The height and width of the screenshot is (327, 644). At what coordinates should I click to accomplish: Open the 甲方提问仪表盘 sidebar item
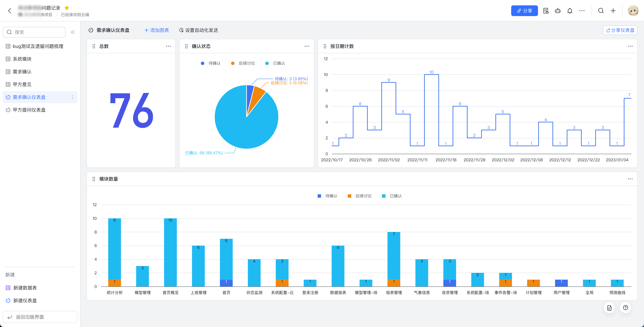[29, 110]
